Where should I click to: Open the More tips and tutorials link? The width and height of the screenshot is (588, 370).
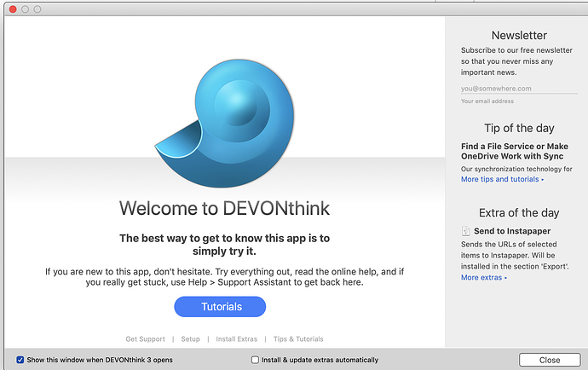click(502, 179)
